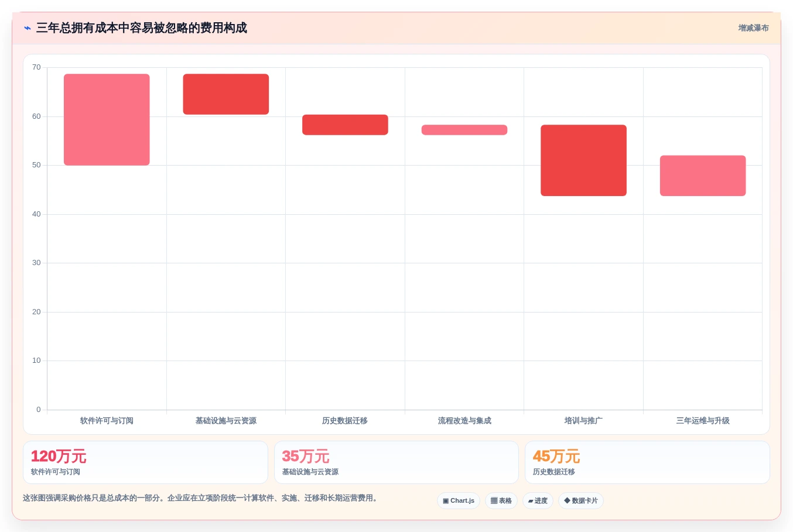The width and height of the screenshot is (793, 532).
Task: Click the x-axis label 历史数据迁移
Action: click(x=345, y=421)
